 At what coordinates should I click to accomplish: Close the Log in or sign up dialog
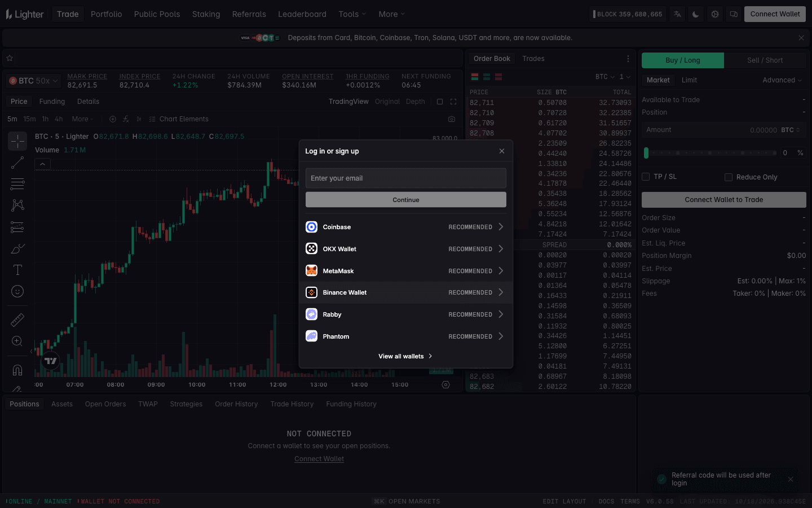pyautogui.click(x=502, y=151)
